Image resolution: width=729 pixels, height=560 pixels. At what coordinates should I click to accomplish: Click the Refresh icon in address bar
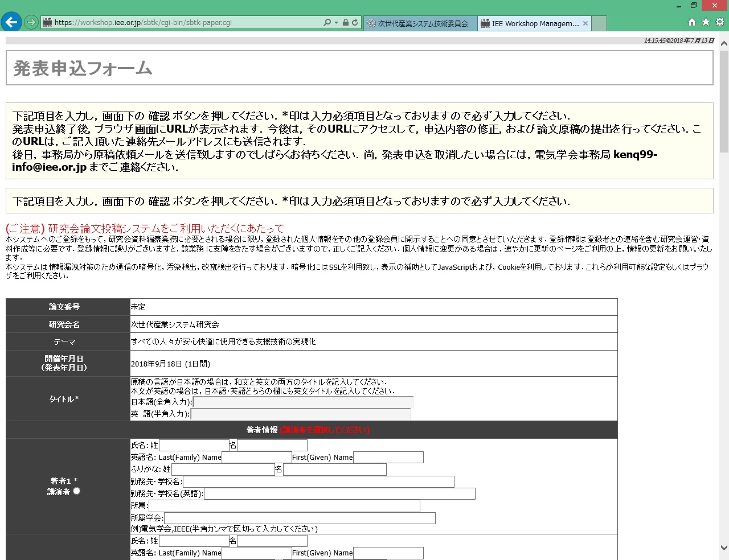pos(355,23)
